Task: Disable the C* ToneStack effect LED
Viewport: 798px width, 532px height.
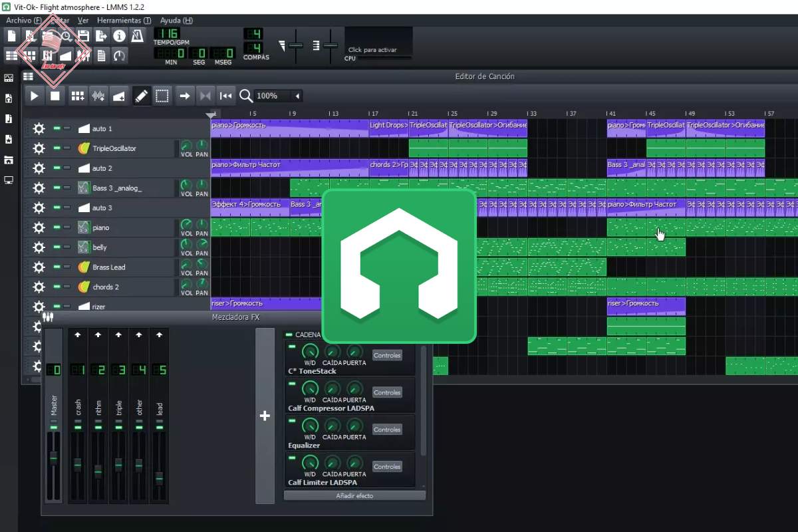Action: click(291, 347)
